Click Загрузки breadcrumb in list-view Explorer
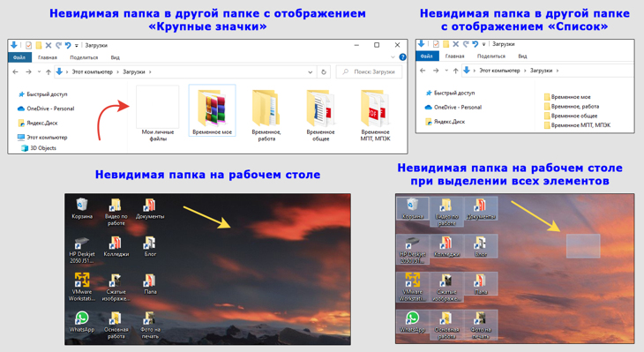The height and width of the screenshot is (352, 644). tap(542, 71)
